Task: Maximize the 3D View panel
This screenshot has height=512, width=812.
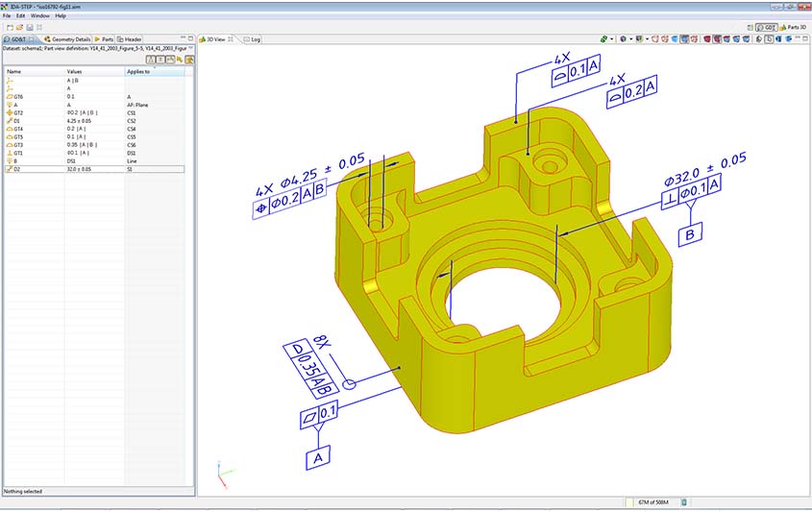Action: point(805,39)
